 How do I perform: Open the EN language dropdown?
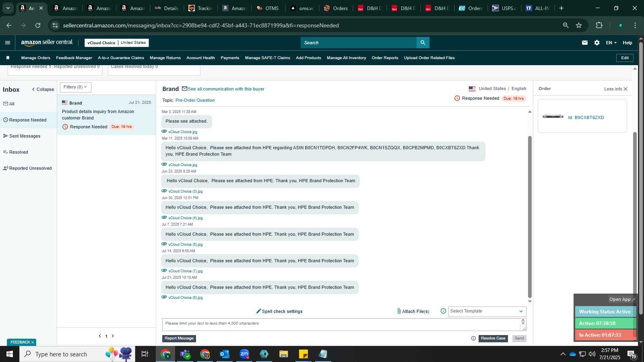coord(611,43)
